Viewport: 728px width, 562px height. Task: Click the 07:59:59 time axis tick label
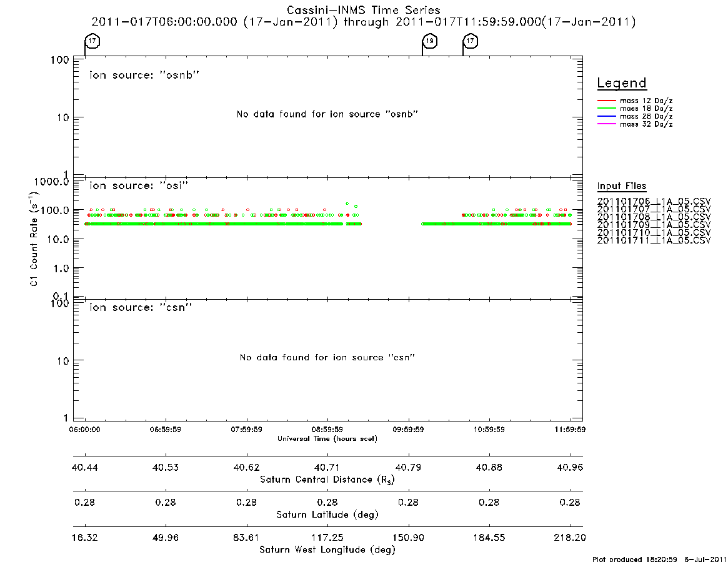247,430
